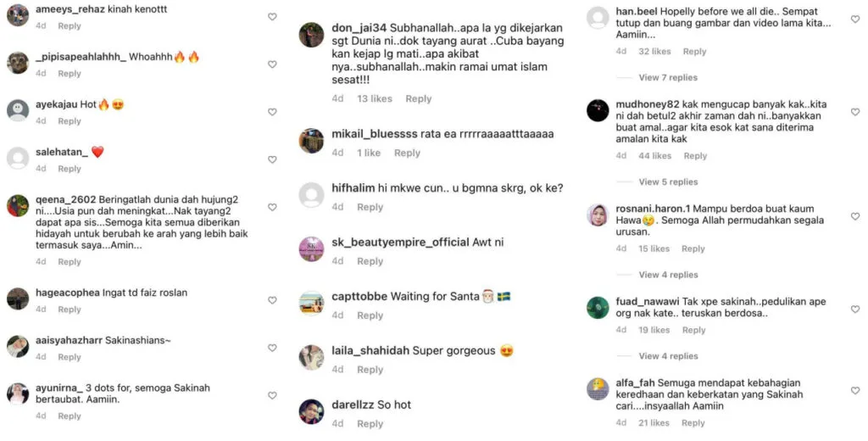
Task: Open laila_shahidah's profile picture
Action: (x=312, y=358)
